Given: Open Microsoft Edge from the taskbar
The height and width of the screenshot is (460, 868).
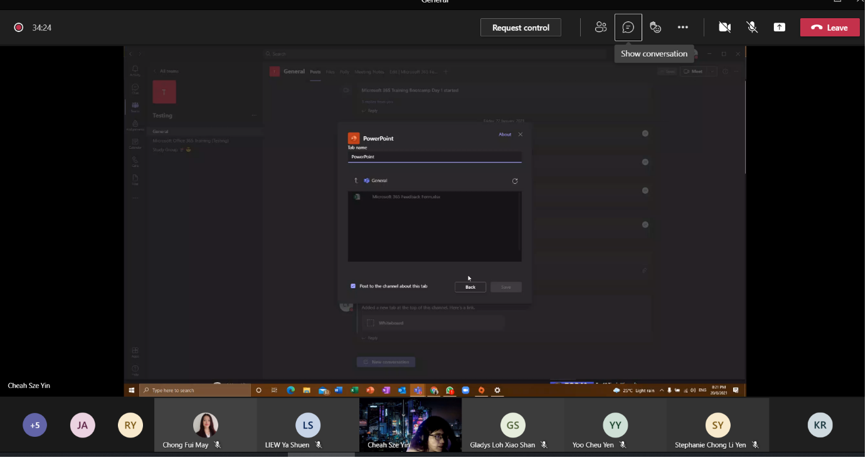Looking at the screenshot, I should pyautogui.click(x=291, y=390).
